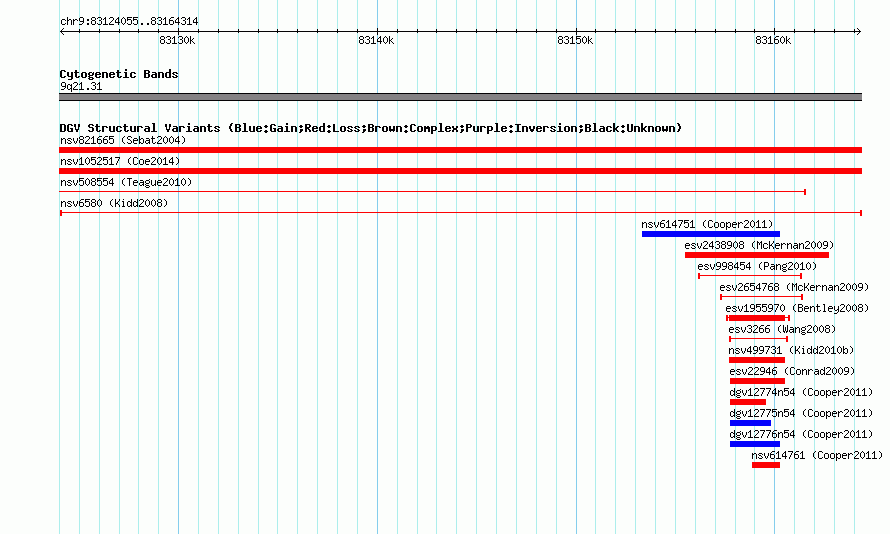Open the esv998454 (Pang2010) label
890x534 pixels.
(757, 266)
